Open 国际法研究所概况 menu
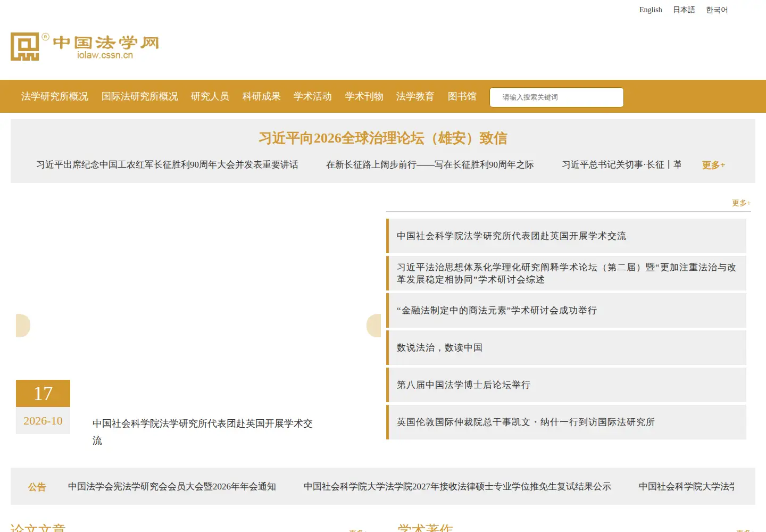Viewport: 766px width, 532px height. tap(140, 96)
